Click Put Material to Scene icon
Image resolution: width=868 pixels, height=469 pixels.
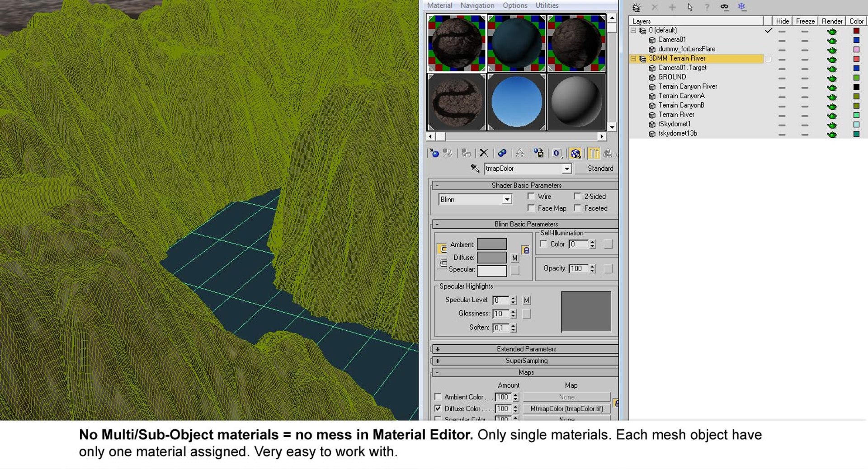pos(448,153)
